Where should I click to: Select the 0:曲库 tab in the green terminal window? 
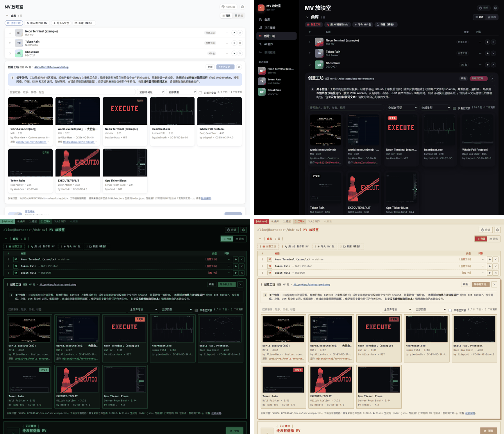point(21,221)
